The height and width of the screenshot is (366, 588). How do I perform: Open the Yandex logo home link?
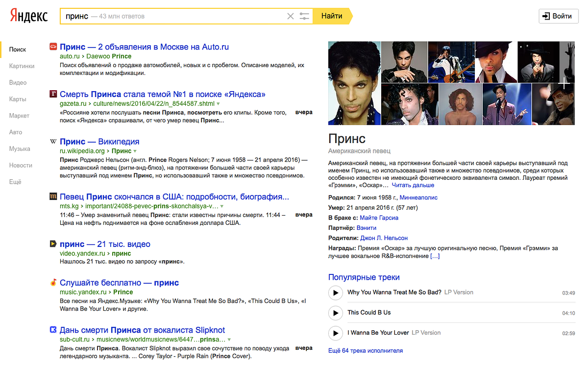point(29,16)
